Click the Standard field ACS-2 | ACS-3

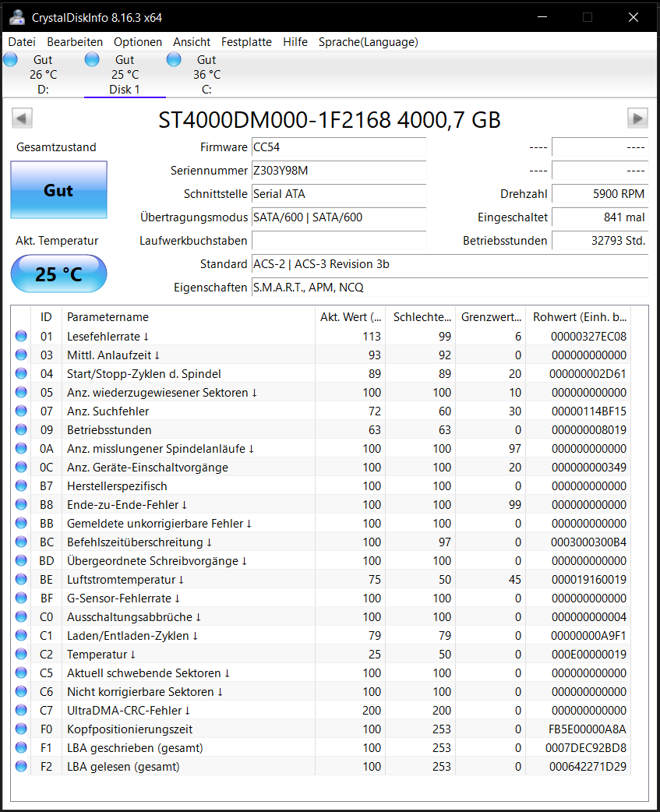450,264
